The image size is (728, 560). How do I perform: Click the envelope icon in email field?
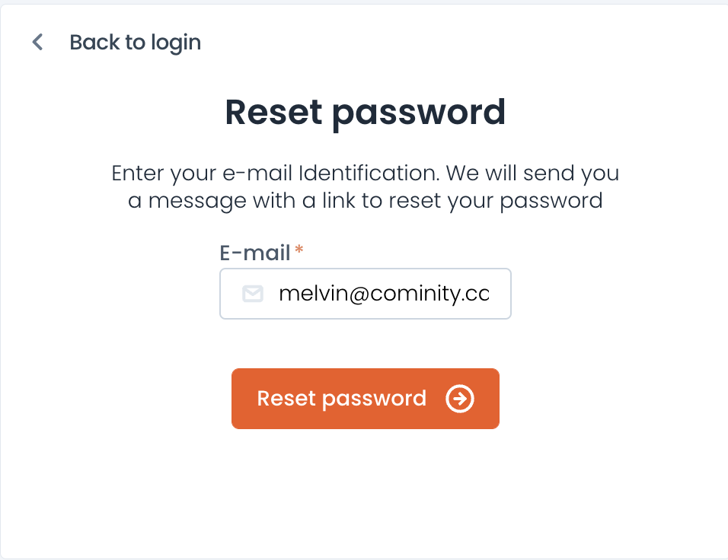[253, 294]
